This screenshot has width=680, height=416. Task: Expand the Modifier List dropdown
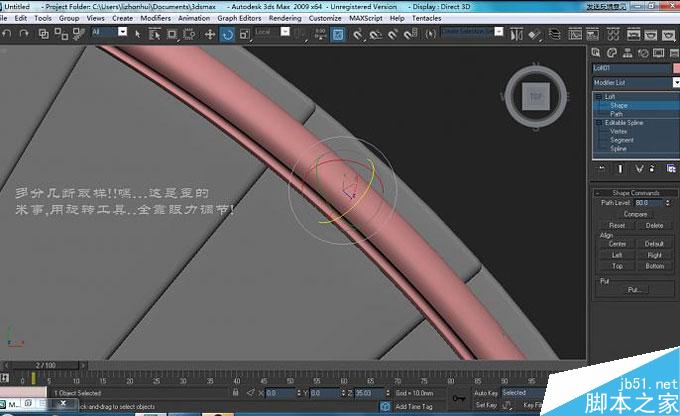(676, 82)
